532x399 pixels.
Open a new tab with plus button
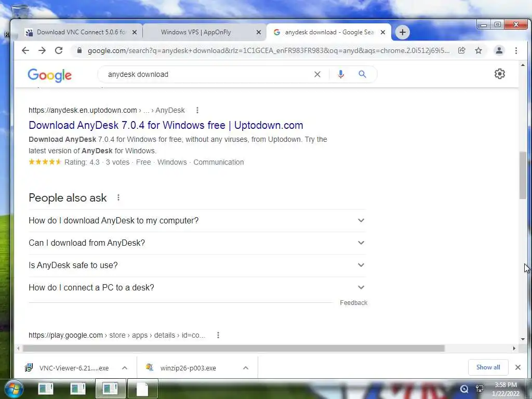(403, 32)
